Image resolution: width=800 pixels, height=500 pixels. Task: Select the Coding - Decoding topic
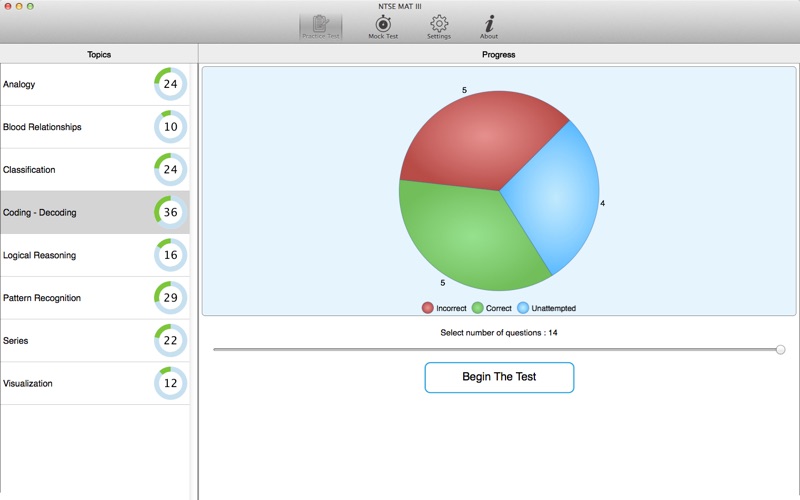(x=95, y=213)
